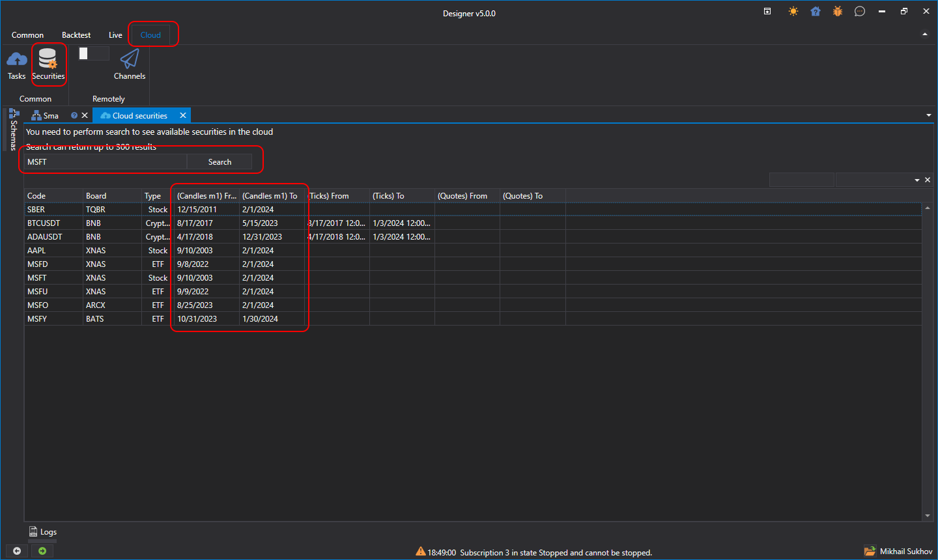
Task: Select the MSFO row code cell
Action: click(x=53, y=305)
